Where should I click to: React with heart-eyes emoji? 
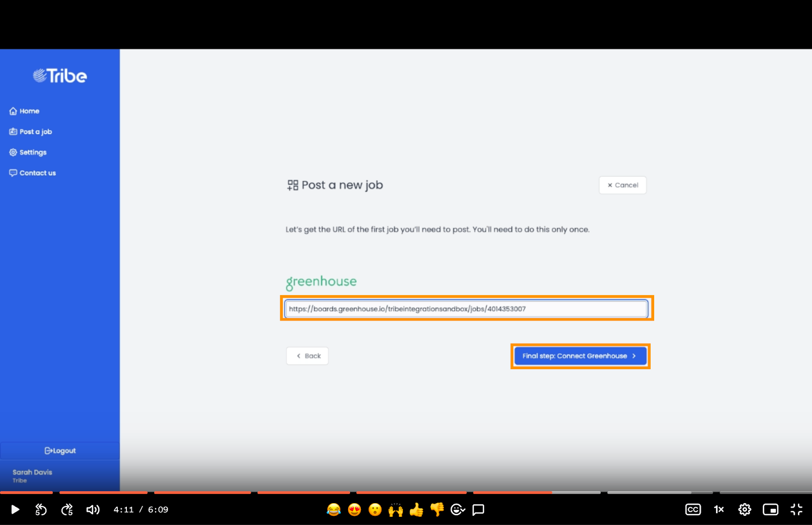(354, 509)
